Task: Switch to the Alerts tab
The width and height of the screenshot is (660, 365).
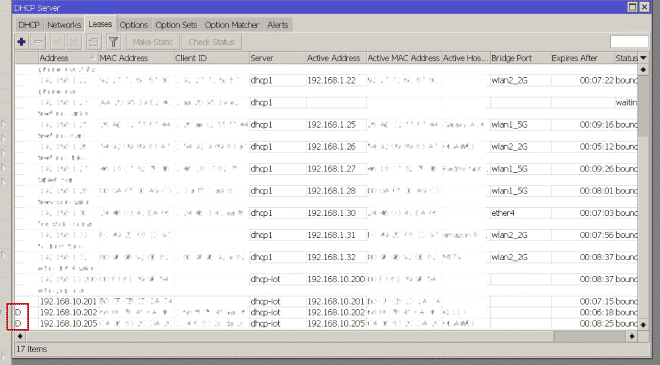Action: [278, 25]
